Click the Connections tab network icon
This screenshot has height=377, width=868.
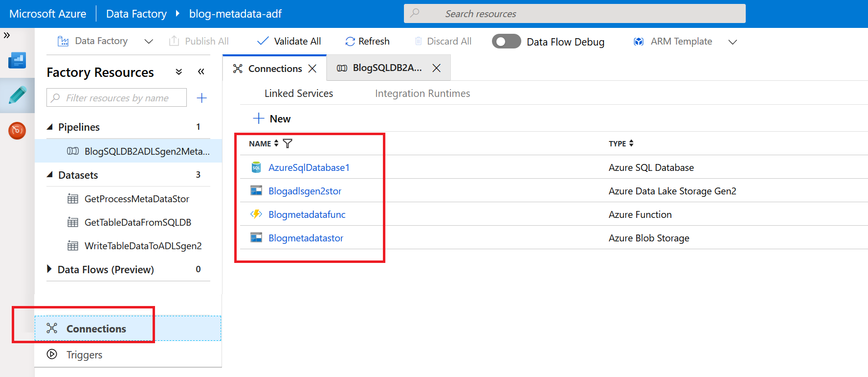pyautogui.click(x=238, y=69)
